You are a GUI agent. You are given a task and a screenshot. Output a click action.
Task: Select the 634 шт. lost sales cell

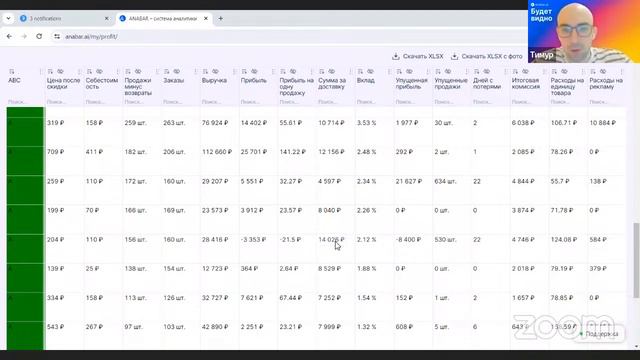pyautogui.click(x=445, y=181)
